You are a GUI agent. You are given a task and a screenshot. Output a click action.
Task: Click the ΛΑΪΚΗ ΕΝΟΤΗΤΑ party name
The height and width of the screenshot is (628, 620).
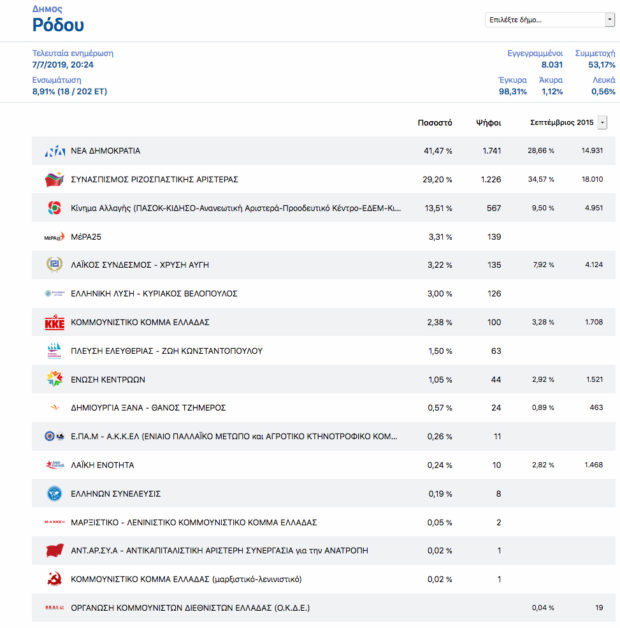coord(102,465)
